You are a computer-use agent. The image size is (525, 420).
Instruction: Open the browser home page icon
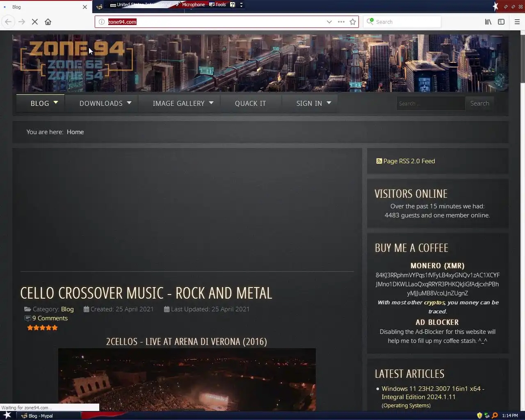click(48, 22)
